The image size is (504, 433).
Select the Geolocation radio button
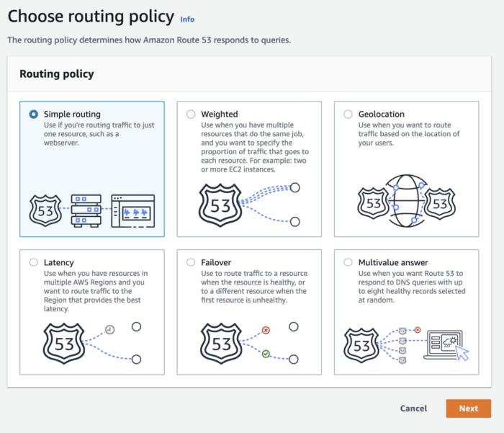(348, 114)
